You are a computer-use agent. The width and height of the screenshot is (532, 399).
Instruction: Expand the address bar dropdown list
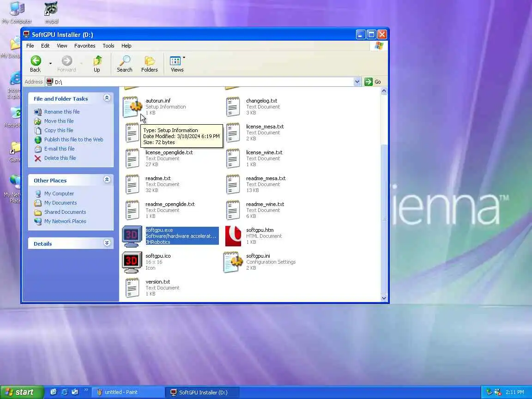pyautogui.click(x=357, y=82)
